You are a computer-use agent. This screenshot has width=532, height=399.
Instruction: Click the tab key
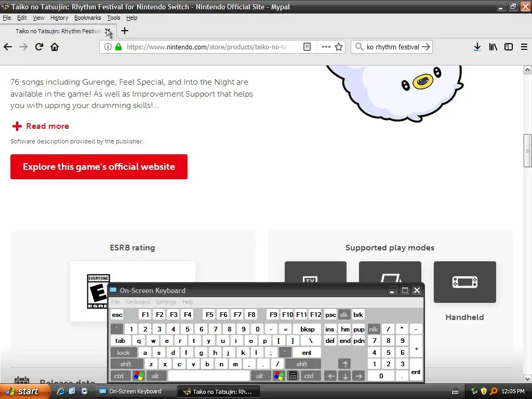click(x=120, y=341)
